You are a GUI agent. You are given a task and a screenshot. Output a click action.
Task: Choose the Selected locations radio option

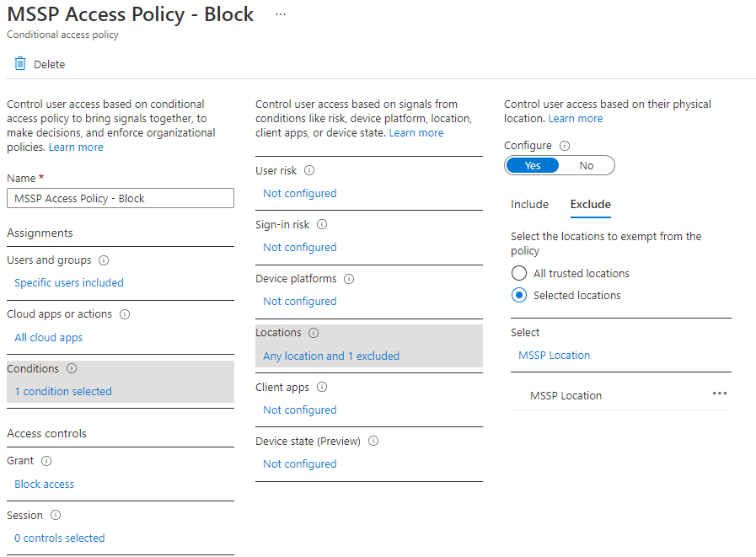[519, 296]
